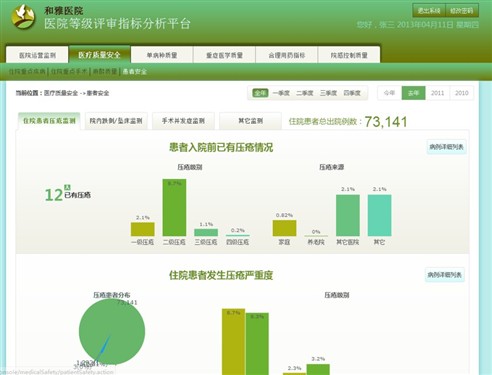The image size is (492, 375).
Task: Click the 退出系统 logout button
Action: [x=429, y=11]
